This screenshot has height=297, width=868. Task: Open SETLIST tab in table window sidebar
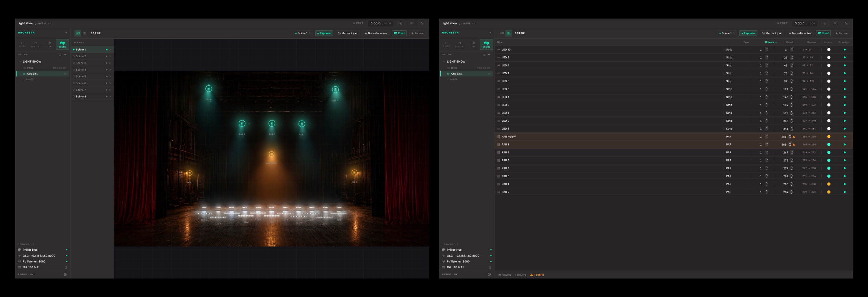460,44
